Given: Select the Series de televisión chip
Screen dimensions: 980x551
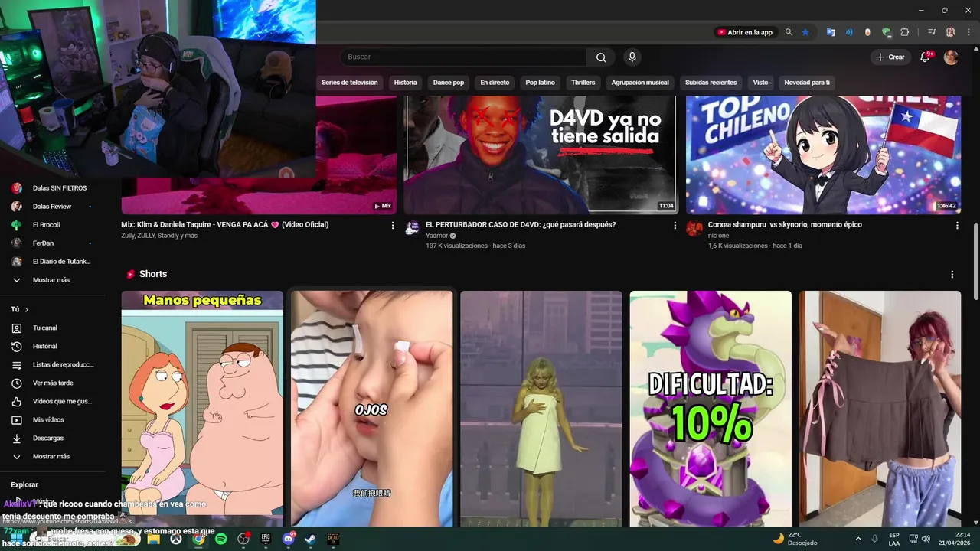Looking at the screenshot, I should click(349, 83).
